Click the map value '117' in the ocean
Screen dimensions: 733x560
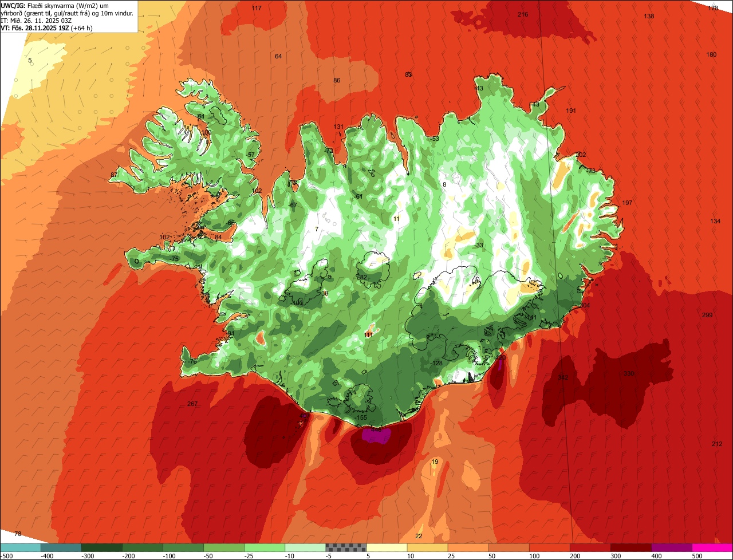[257, 8]
